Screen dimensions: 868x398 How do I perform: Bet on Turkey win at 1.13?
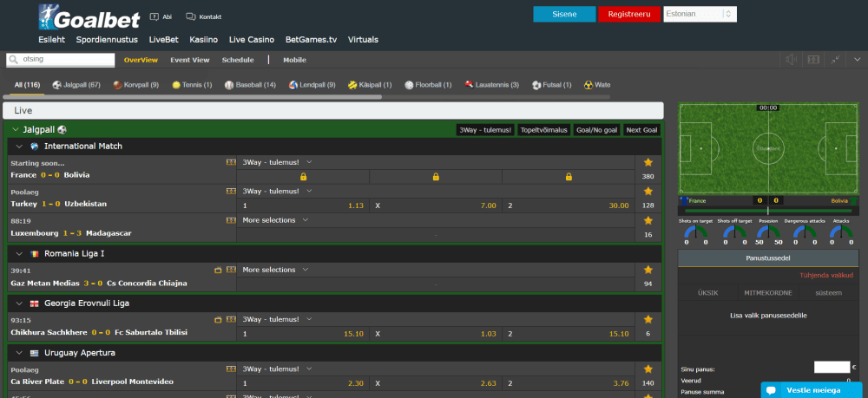coord(303,206)
